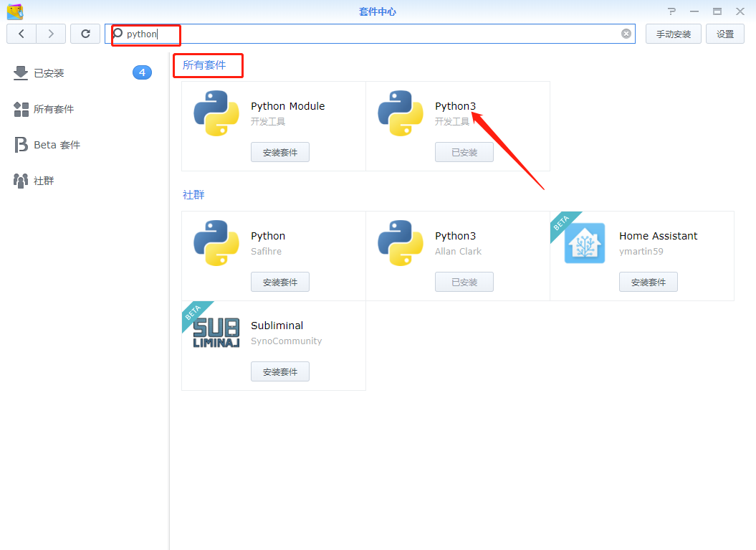Click the BETA ribbon on Subliminal

[x=193, y=313]
